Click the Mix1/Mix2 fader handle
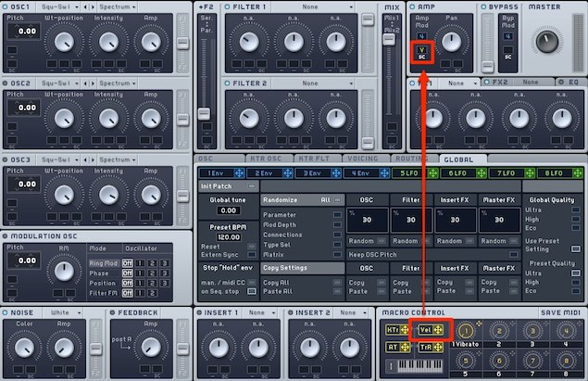The image size is (588, 381). click(x=389, y=39)
